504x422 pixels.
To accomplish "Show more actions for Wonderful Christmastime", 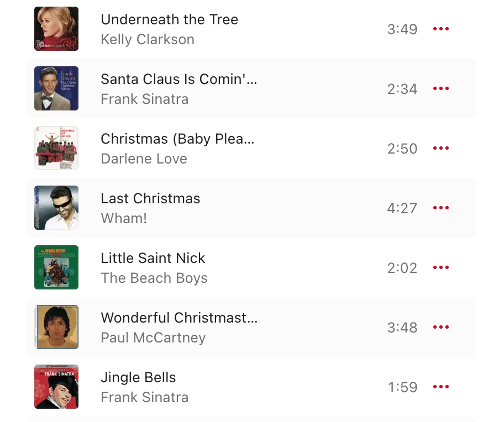I will point(440,327).
